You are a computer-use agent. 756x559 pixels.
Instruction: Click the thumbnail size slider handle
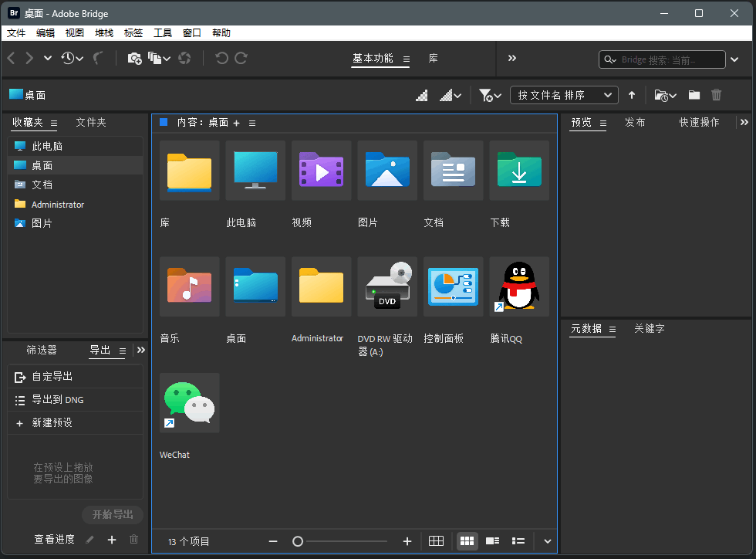click(298, 541)
